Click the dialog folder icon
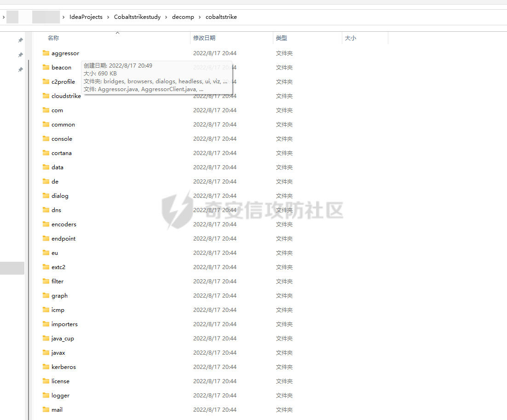 [x=46, y=196]
